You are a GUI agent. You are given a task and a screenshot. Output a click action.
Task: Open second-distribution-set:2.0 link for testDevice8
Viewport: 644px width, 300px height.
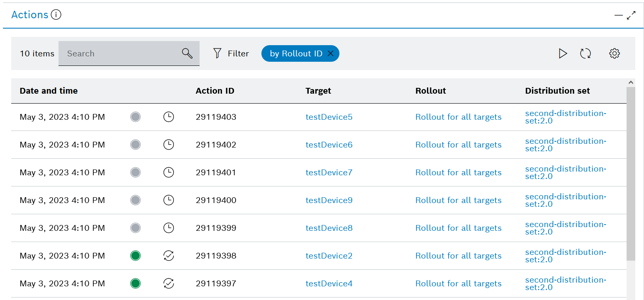[565, 228]
